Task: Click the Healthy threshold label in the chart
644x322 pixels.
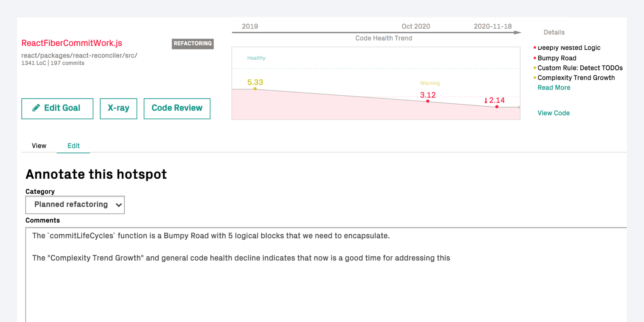Action: (256, 58)
